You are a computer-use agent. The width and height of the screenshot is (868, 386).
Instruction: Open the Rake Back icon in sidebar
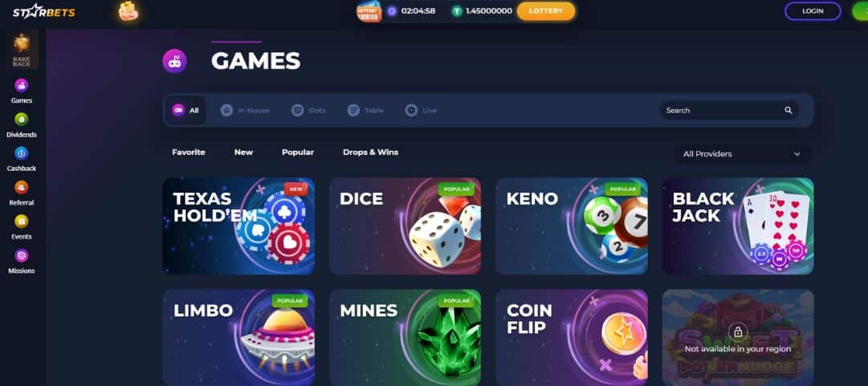point(22,50)
